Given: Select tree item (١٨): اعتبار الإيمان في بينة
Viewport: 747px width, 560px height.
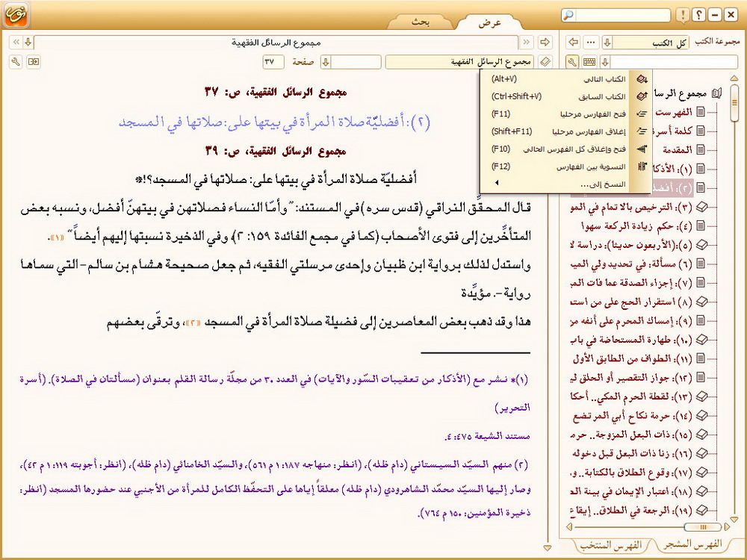Looking at the screenshot, I should [x=632, y=491].
